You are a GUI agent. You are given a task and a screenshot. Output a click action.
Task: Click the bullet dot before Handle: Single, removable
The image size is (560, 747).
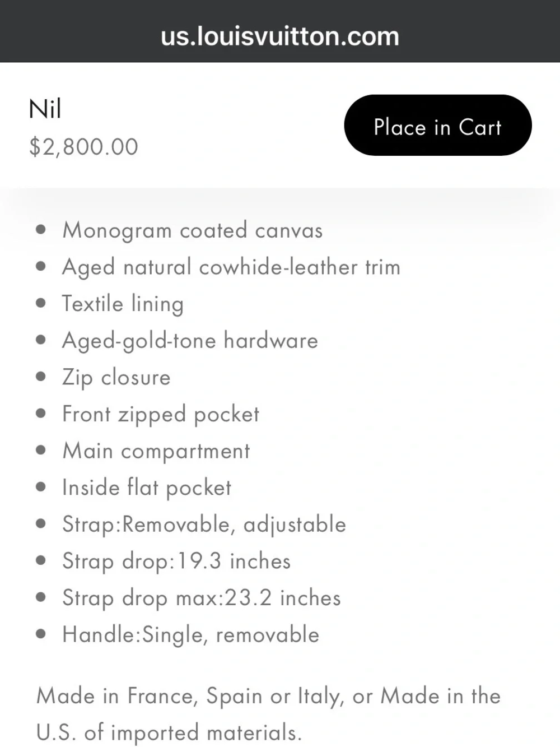click(40, 634)
